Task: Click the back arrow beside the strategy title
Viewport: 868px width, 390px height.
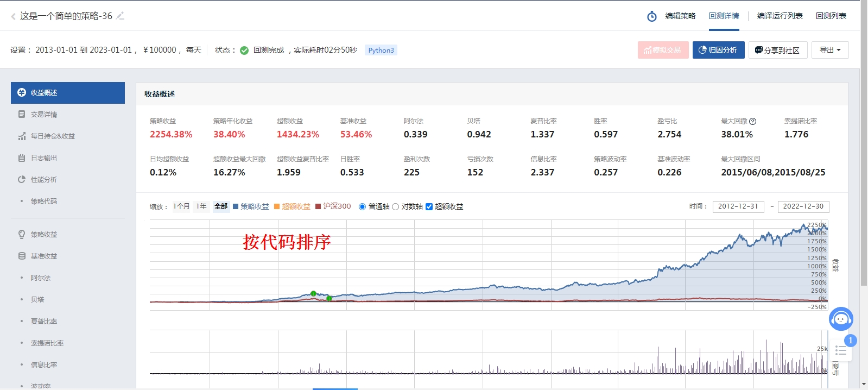Action: point(13,16)
